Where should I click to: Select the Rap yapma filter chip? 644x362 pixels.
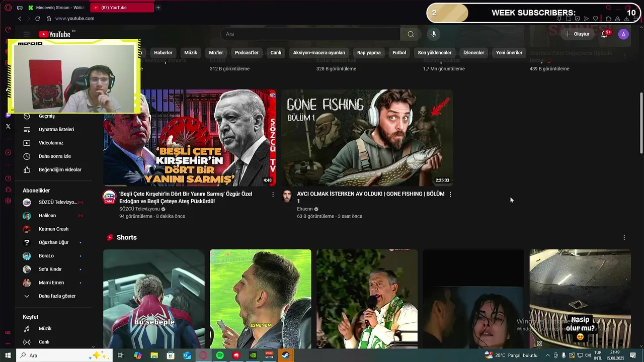tap(369, 53)
